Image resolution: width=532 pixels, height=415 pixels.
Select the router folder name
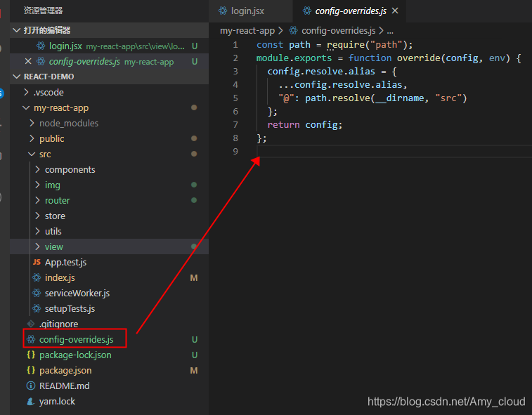pyautogui.click(x=58, y=200)
